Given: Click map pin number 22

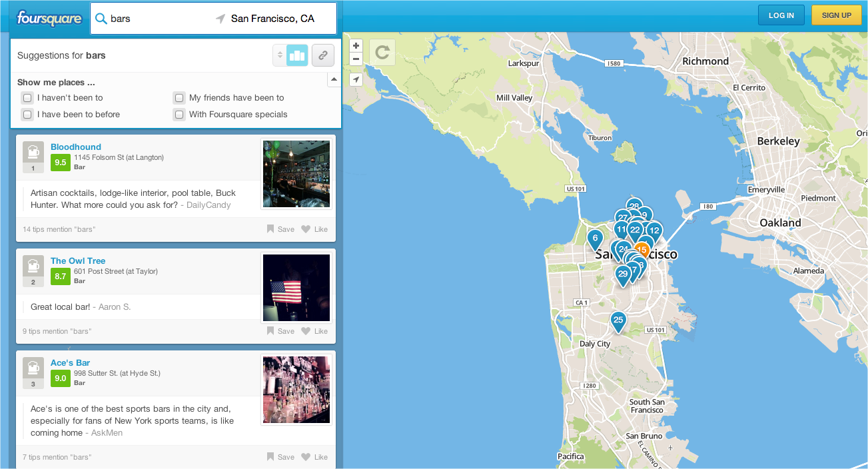Looking at the screenshot, I should click(635, 230).
